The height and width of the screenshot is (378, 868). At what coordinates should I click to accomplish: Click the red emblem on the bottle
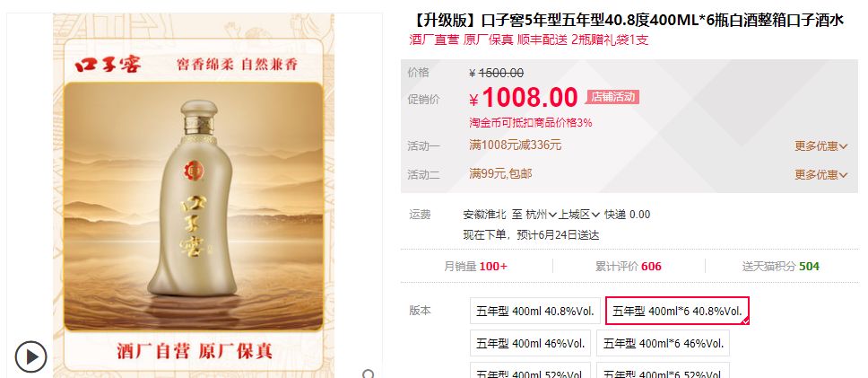(195, 168)
